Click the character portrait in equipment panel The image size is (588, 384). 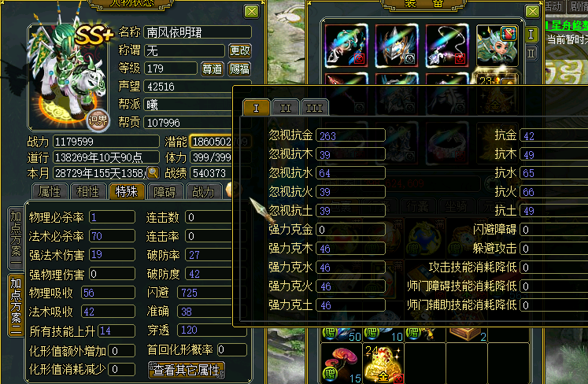[497, 46]
